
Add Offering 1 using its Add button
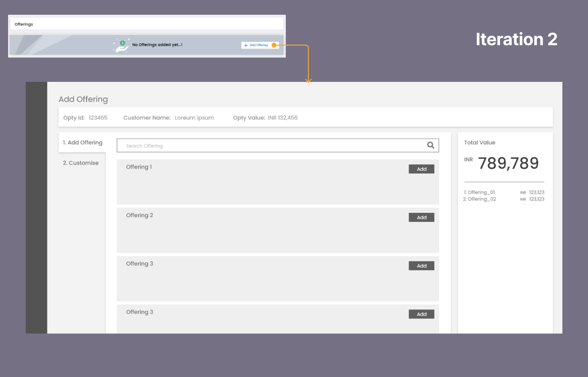[421, 169]
